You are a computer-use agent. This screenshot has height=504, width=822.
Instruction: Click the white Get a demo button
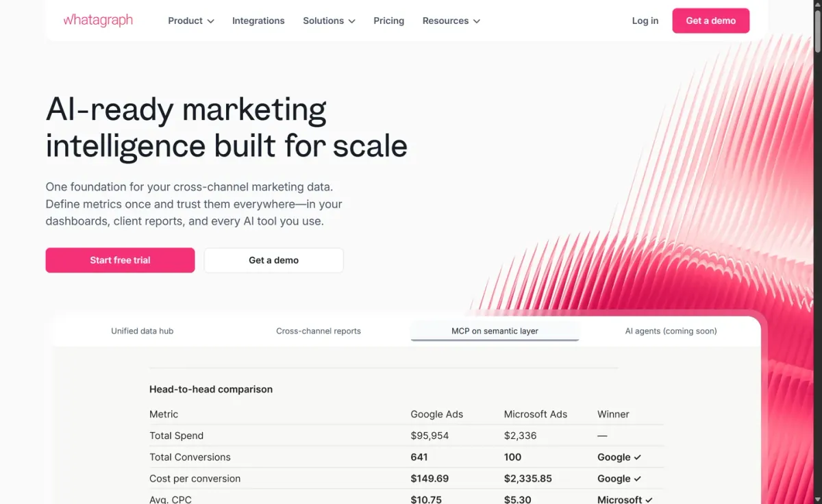click(x=273, y=260)
